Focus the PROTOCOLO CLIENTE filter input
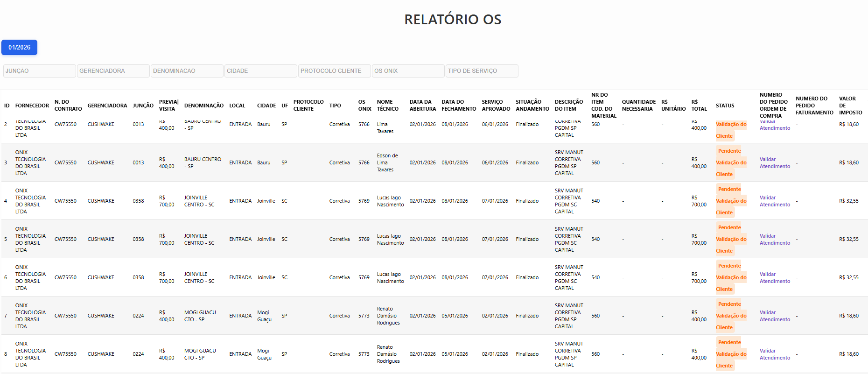 click(x=334, y=71)
